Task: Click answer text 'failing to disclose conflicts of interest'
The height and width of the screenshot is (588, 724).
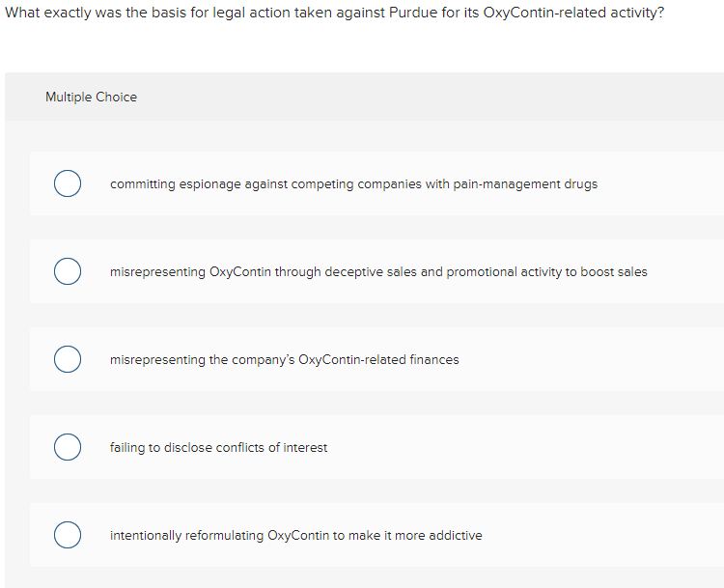Action: click(218, 447)
